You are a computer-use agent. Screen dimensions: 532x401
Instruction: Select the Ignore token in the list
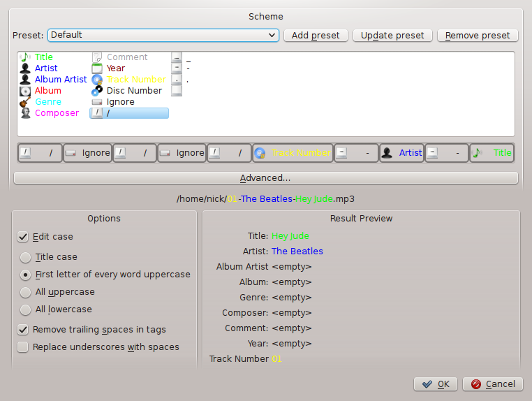(120, 102)
